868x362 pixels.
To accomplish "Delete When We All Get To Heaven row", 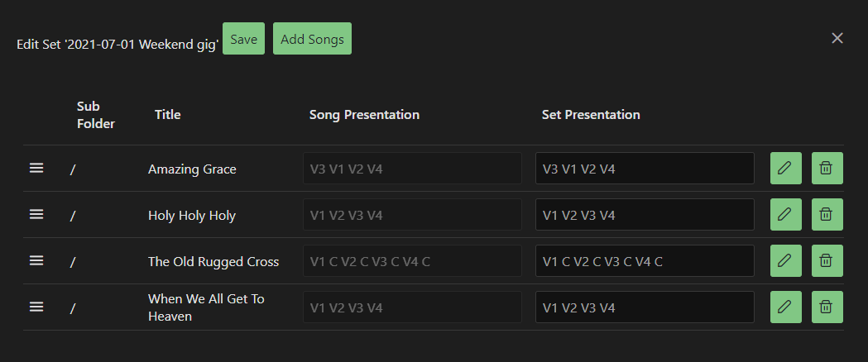I will tap(827, 307).
